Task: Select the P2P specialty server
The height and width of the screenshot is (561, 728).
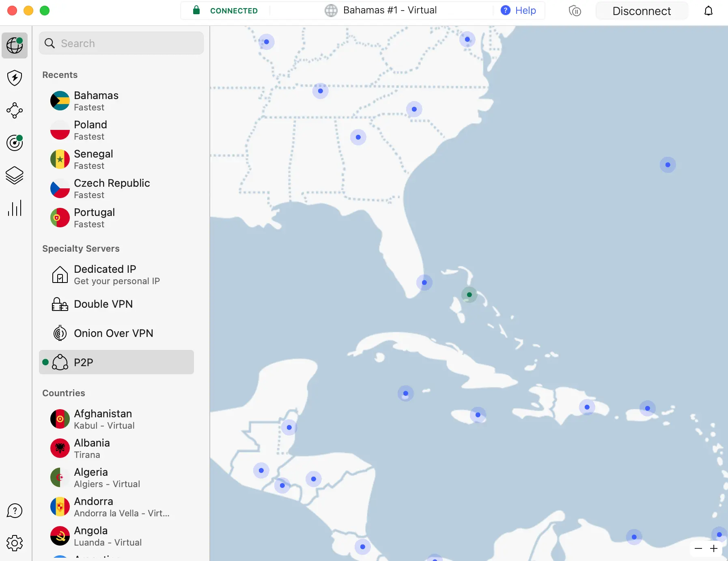Action: (116, 362)
